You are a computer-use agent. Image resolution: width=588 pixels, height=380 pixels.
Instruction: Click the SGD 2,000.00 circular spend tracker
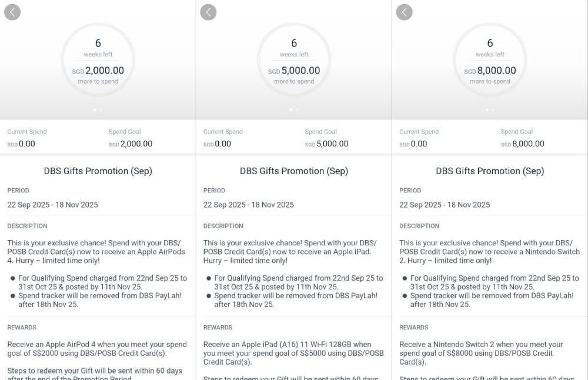(98, 61)
